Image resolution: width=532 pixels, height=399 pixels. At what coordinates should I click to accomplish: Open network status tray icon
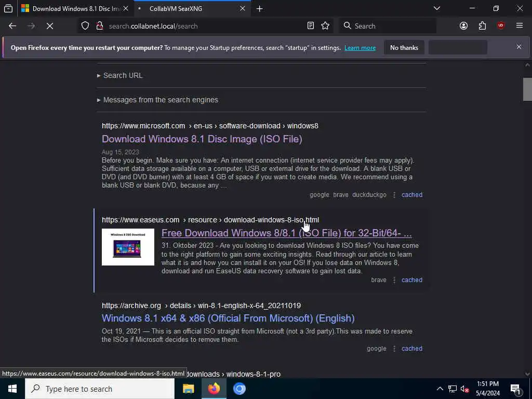click(453, 389)
